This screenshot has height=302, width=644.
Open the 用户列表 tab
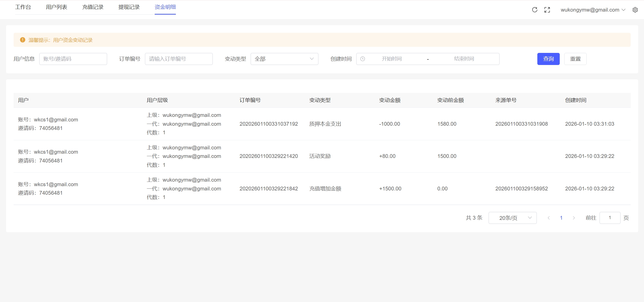[57, 7]
